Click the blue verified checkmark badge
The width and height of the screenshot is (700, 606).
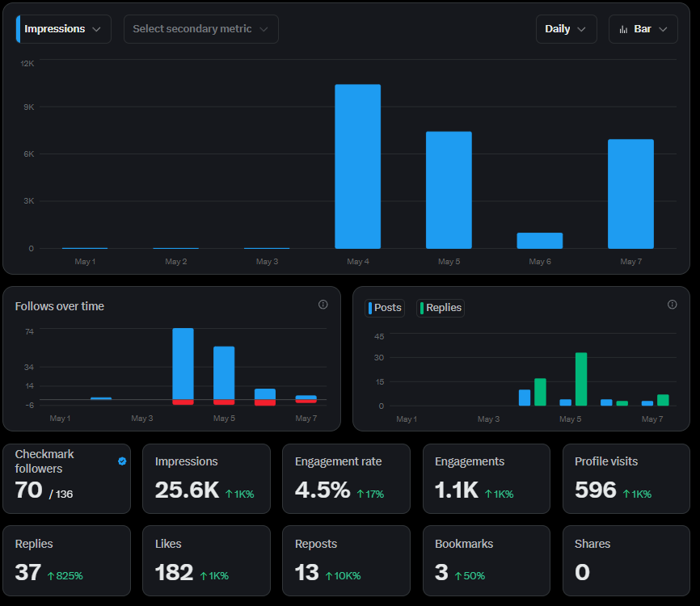click(122, 461)
